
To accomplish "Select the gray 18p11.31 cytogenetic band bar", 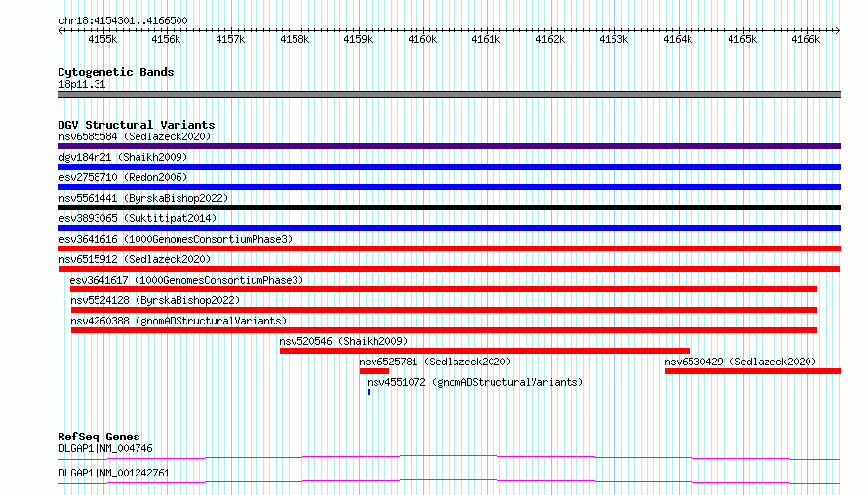I will (x=449, y=95).
